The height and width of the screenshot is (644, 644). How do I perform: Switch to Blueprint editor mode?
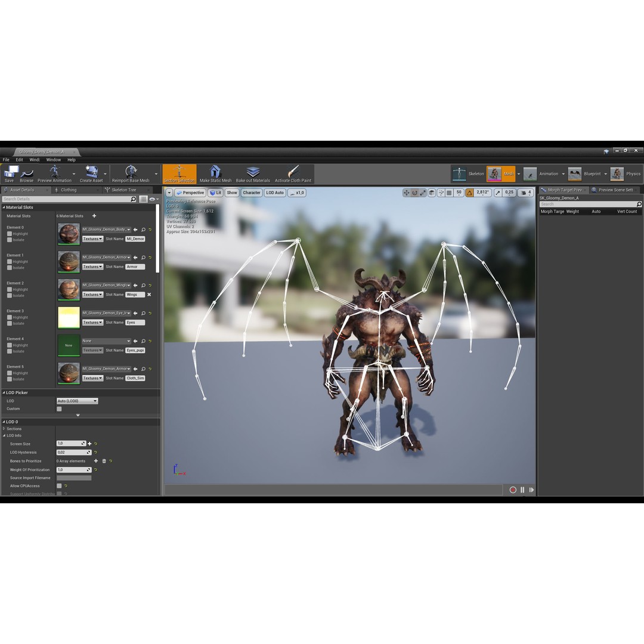tap(584, 174)
